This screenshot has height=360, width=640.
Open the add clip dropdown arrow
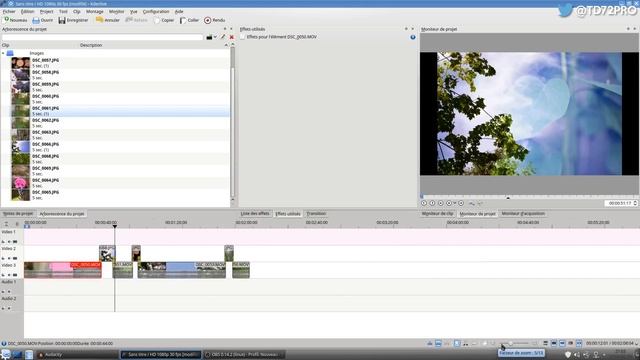click(x=215, y=37)
